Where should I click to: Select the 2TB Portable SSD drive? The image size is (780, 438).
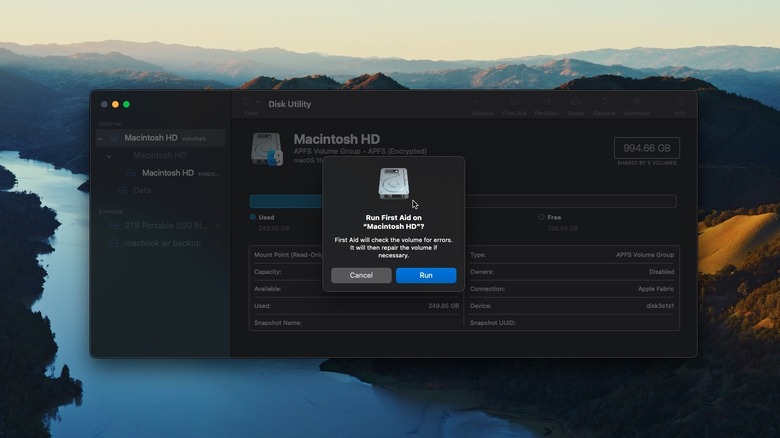point(160,226)
